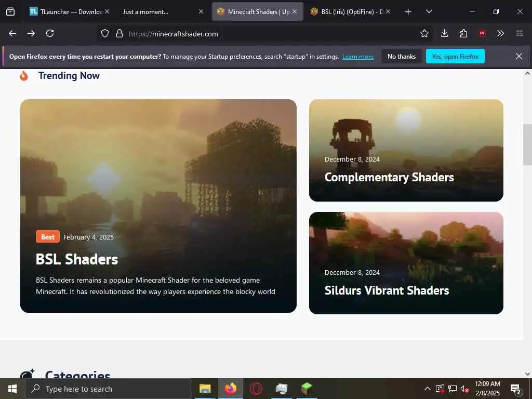The width and height of the screenshot is (532, 399).
Task: Open the Windows Start menu
Action: (x=12, y=389)
